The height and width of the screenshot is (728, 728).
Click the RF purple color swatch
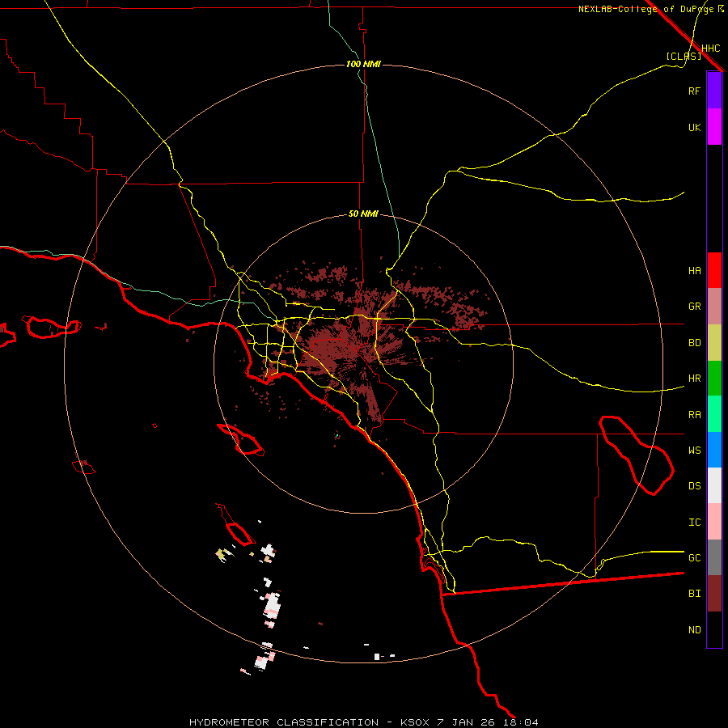pyautogui.click(x=714, y=91)
